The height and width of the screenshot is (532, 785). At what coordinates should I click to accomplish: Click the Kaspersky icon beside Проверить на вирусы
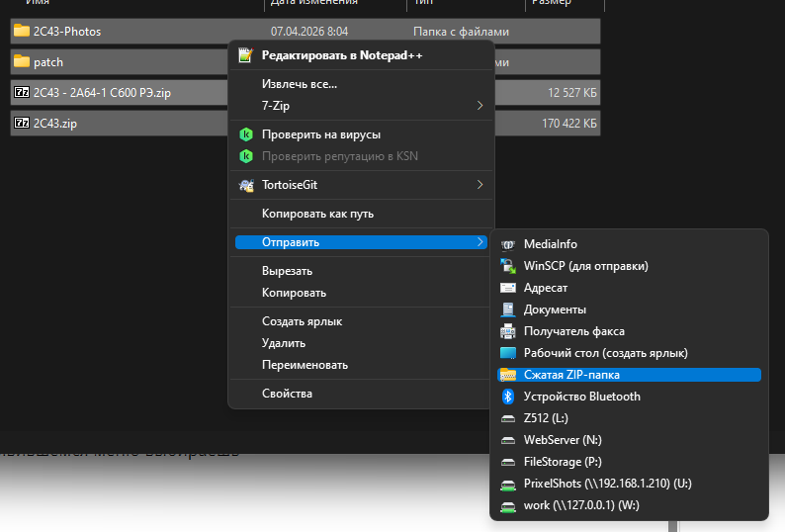[246, 134]
